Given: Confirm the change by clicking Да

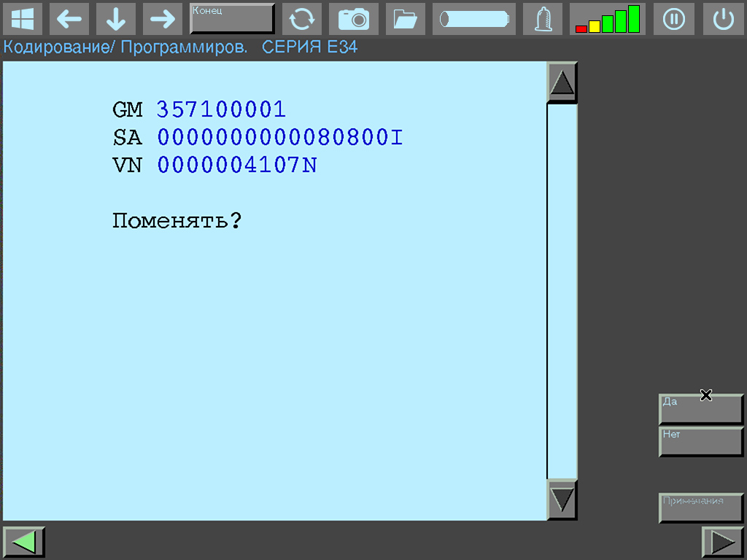Looking at the screenshot, I should click(x=700, y=409).
